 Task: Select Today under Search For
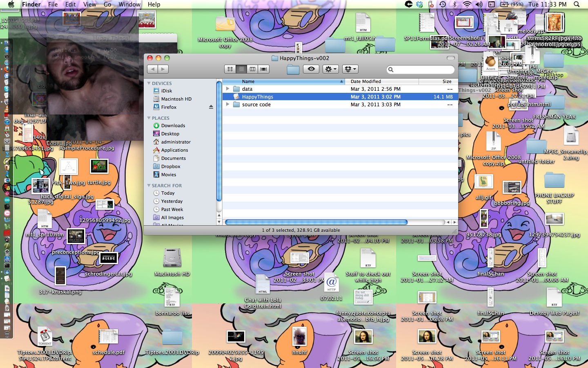click(168, 193)
